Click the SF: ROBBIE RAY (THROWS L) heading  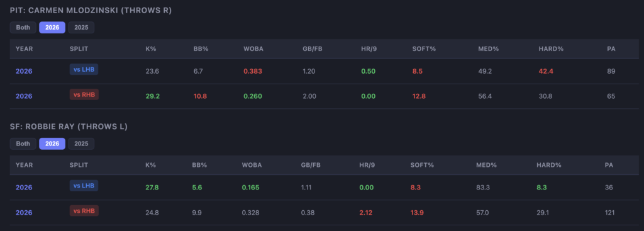coord(69,127)
